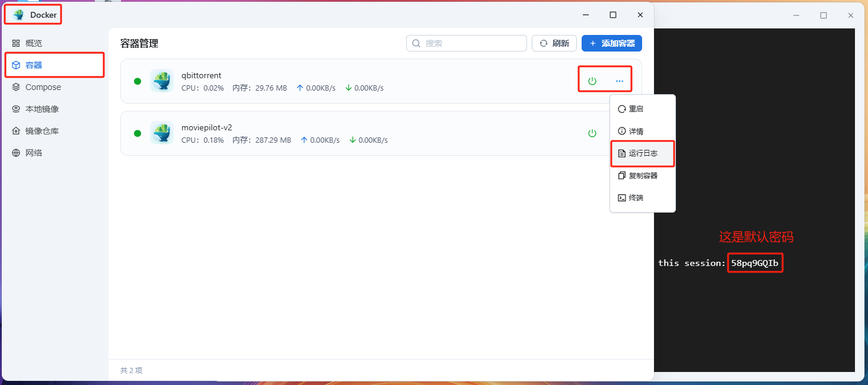Click qbittorrent CPU value 0.02%
Screen dimensions: 868x385
pos(213,88)
